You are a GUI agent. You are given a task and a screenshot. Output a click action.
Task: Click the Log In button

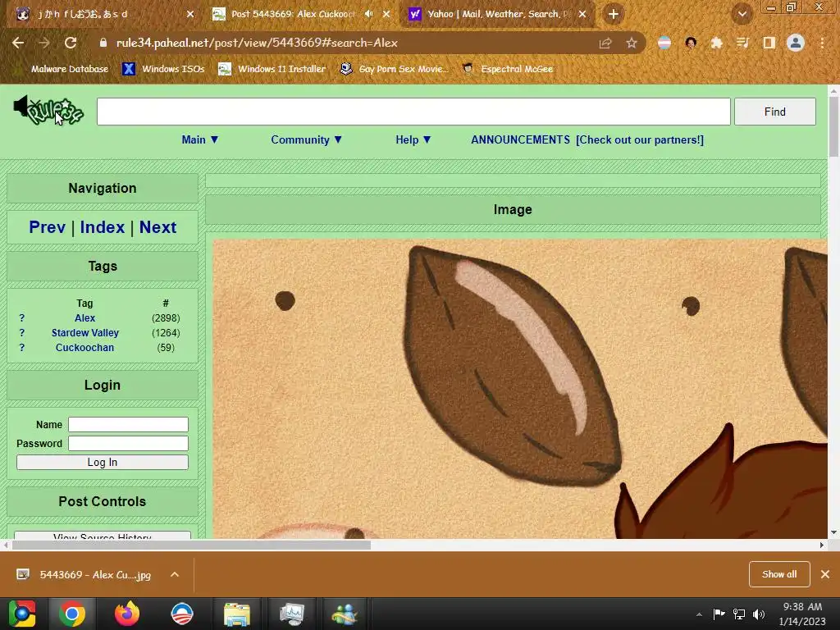point(103,463)
